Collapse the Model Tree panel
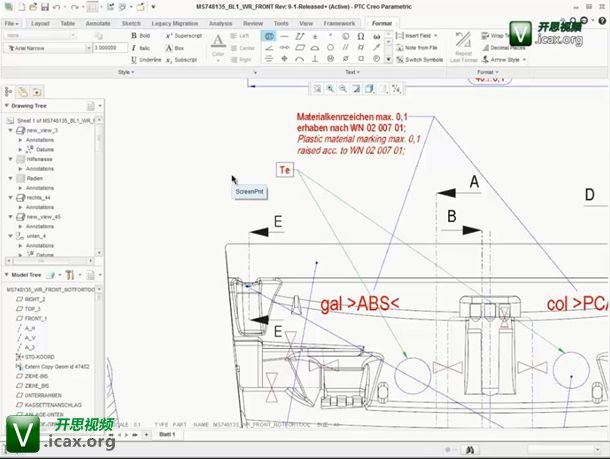Viewport: 610px width, 459px height. [7, 275]
